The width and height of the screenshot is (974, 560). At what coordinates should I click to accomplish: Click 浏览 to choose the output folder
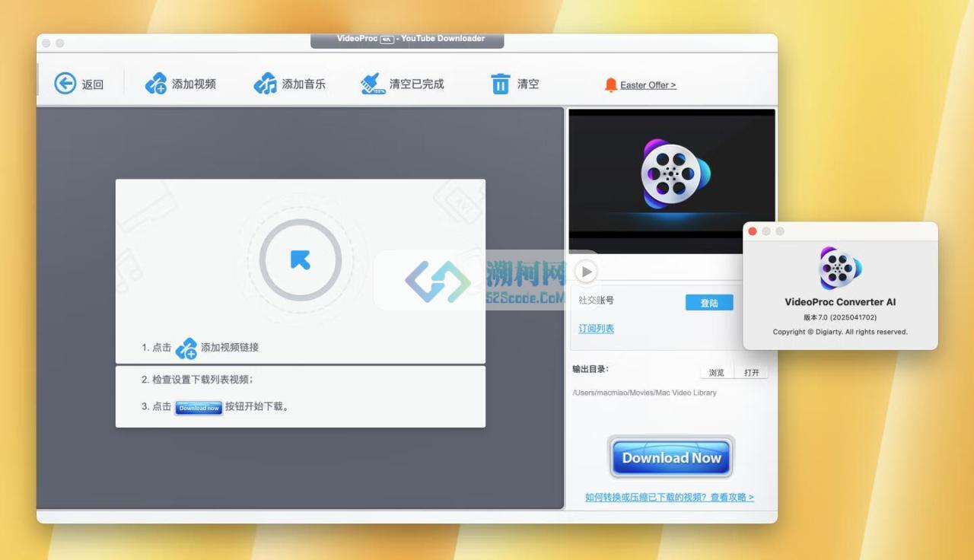tap(717, 373)
